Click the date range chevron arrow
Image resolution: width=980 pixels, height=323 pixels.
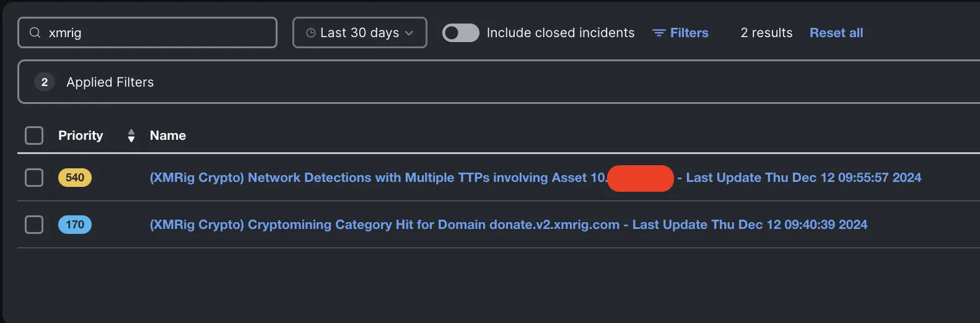tap(409, 33)
